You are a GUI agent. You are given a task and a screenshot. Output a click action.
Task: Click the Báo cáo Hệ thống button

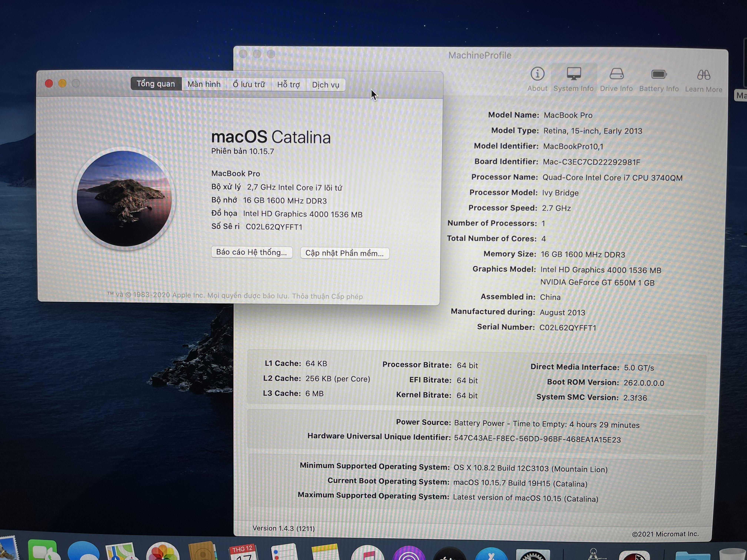[252, 252]
